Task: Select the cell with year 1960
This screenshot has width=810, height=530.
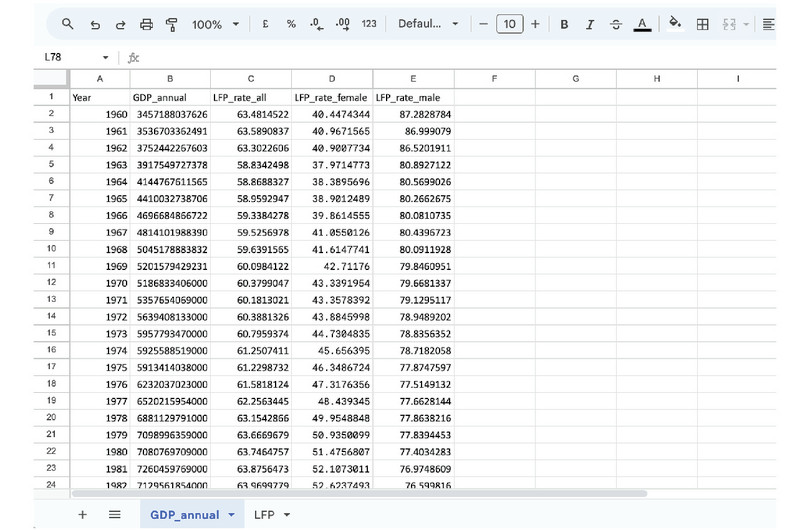Action: tap(100, 114)
